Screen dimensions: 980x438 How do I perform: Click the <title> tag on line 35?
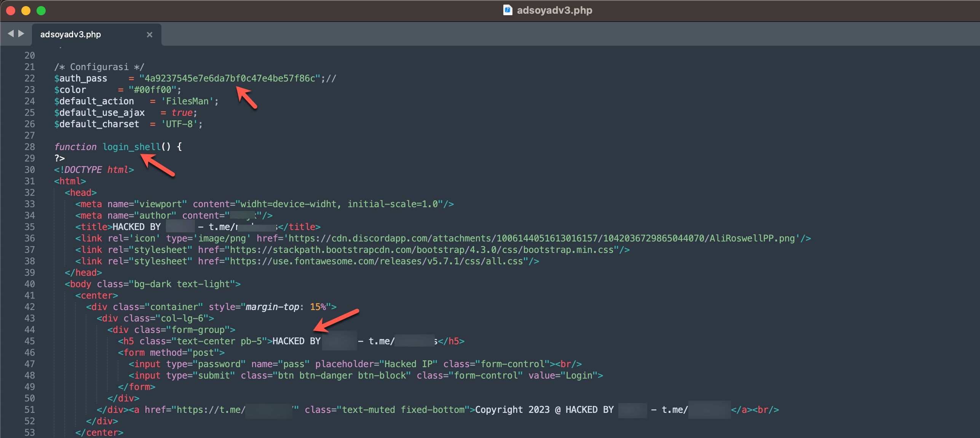pos(94,227)
